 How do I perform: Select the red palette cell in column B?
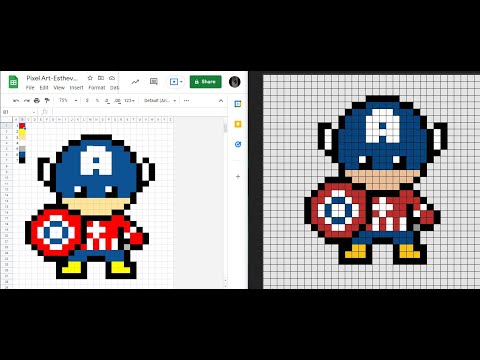pos(22,126)
